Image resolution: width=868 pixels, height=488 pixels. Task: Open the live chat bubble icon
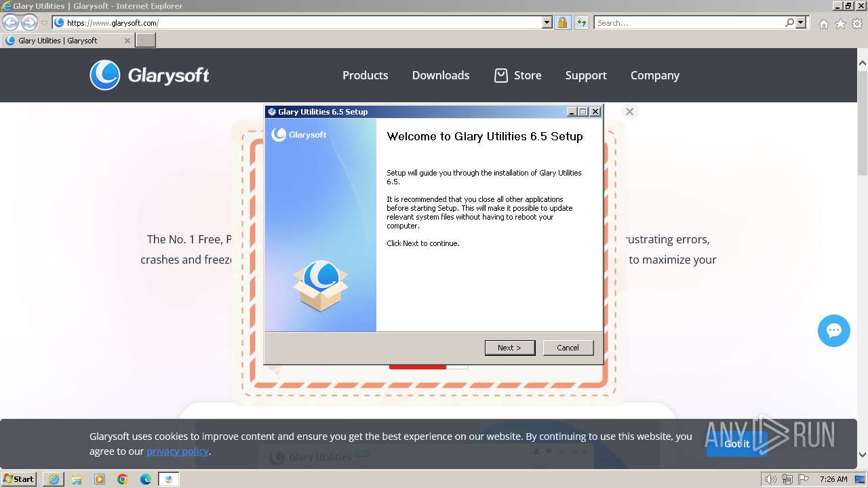click(x=834, y=331)
